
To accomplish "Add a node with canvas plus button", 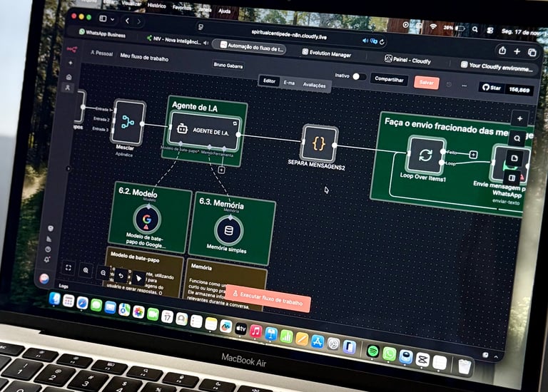I will pos(519,119).
